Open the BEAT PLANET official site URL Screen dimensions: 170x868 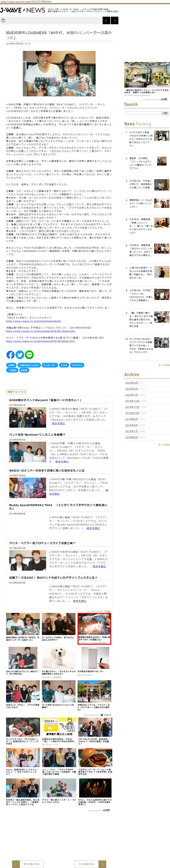pyautogui.click(x=33, y=321)
